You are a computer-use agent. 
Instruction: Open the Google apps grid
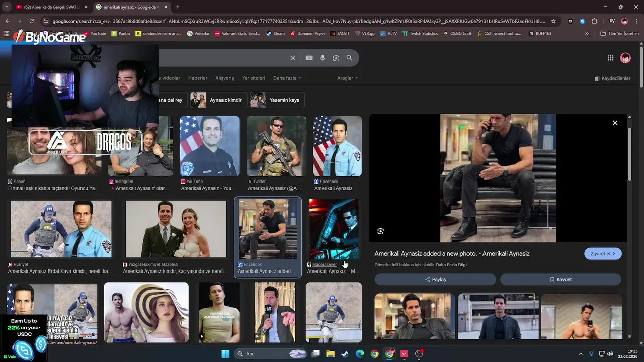(x=610, y=58)
